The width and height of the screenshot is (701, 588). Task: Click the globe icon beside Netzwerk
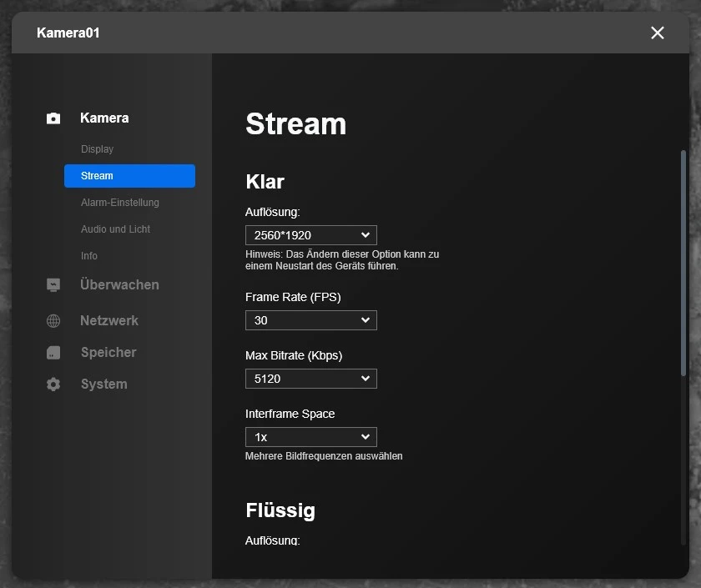53,321
